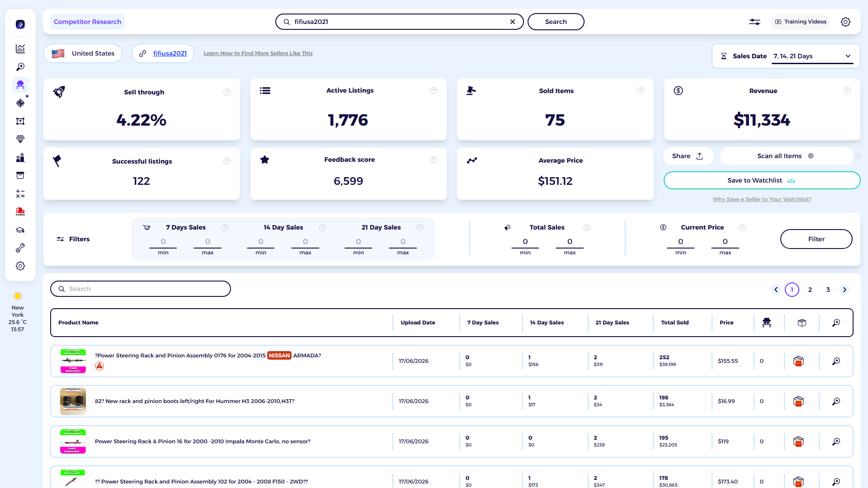868x488 pixels.
Task: Open the calculator sidebar icon
Action: 20,194
